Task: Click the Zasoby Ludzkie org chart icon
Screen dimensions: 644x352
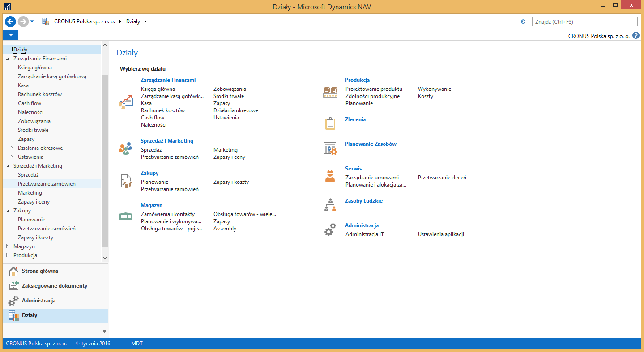Action: (x=330, y=205)
